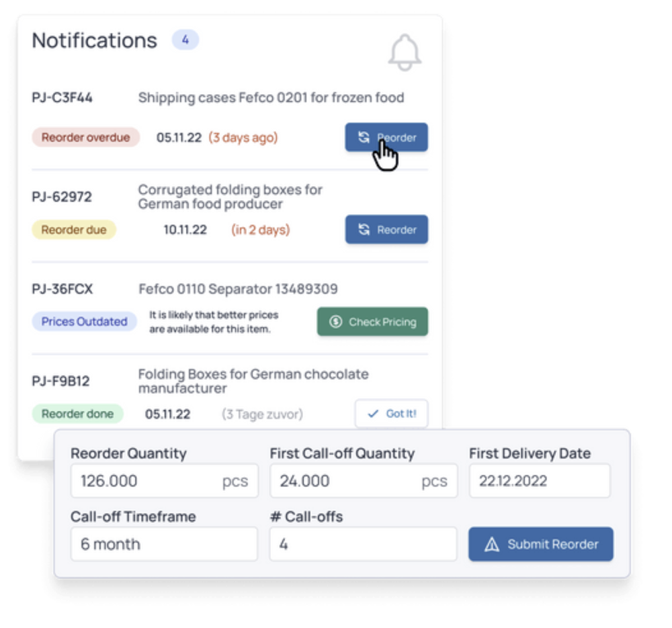Image resolution: width=672 pixels, height=628 pixels.
Task: Submit the reorder with Submit Reorder button
Action: [x=540, y=544]
